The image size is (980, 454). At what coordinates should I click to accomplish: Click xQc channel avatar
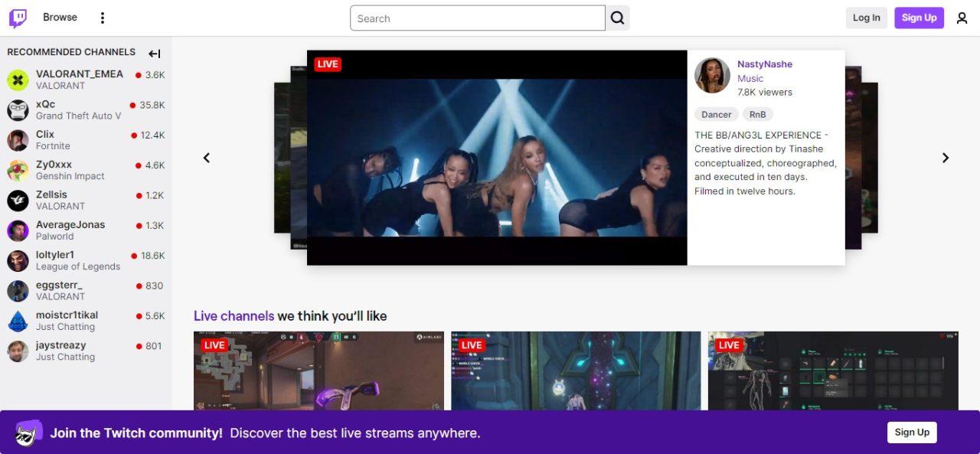coord(18,110)
